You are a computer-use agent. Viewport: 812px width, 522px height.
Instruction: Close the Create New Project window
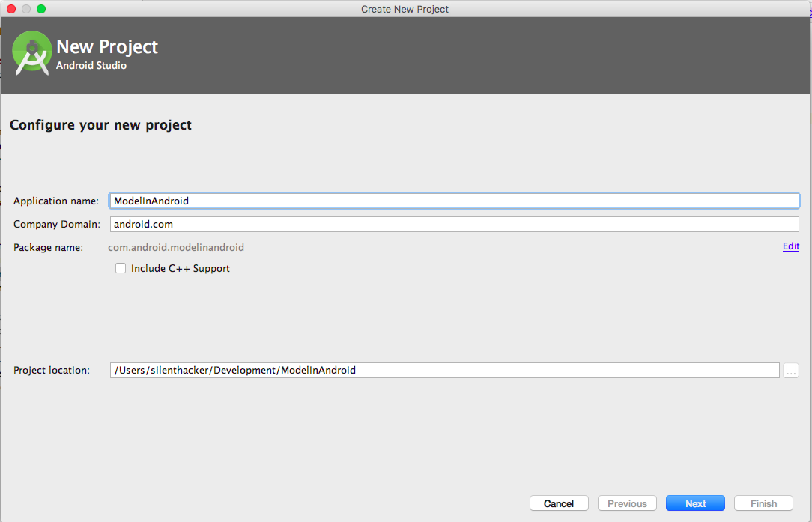(x=11, y=9)
